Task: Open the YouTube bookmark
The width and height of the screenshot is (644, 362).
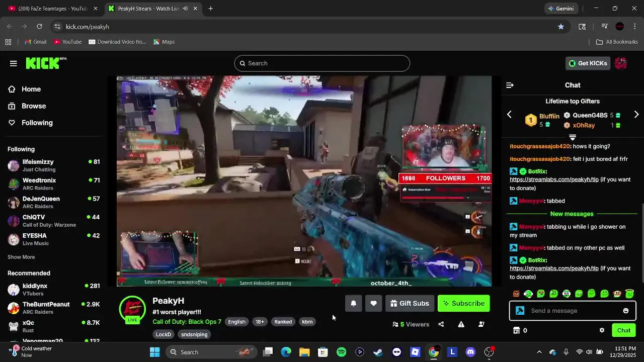Action: (67, 42)
